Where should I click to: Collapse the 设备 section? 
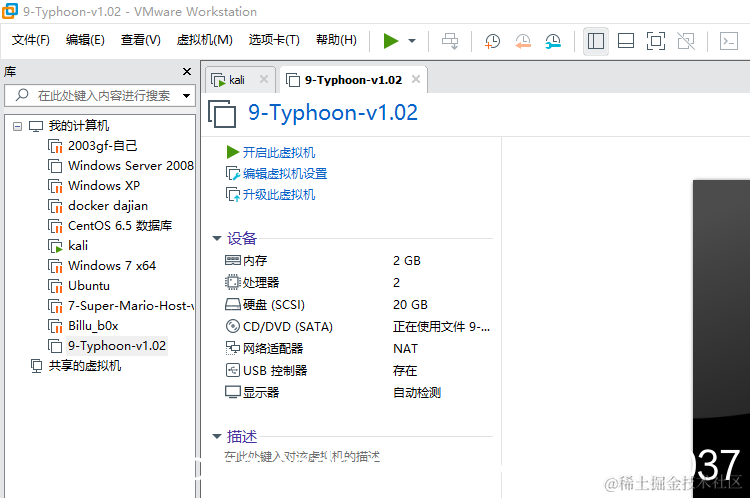217,238
